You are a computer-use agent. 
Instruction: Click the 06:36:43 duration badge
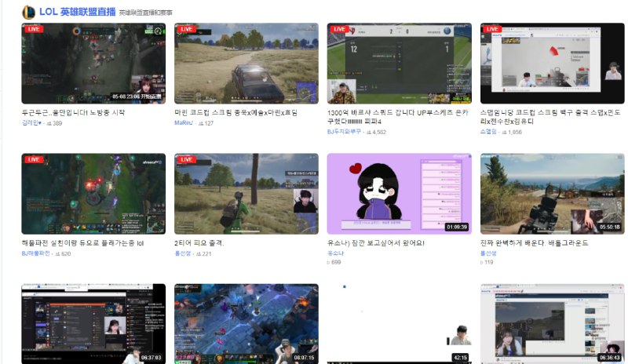coord(610,358)
